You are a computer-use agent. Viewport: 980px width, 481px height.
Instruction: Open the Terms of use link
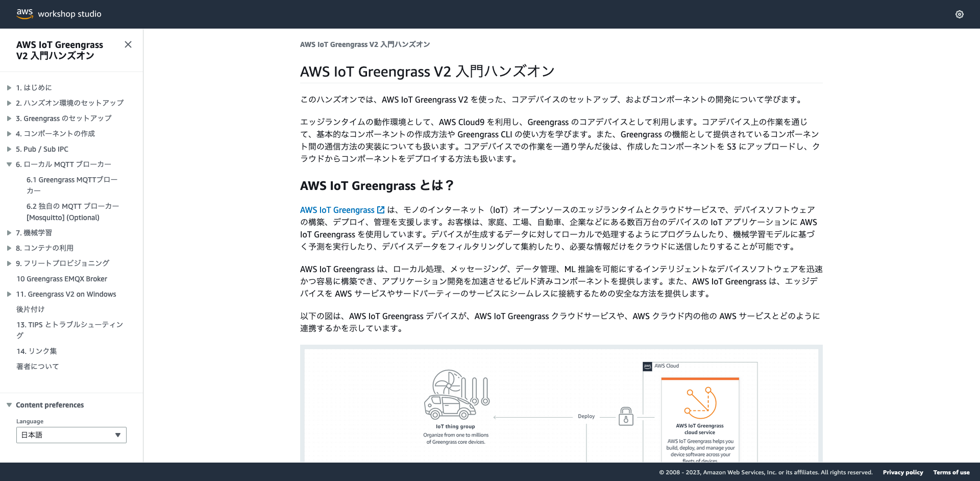tap(951, 472)
